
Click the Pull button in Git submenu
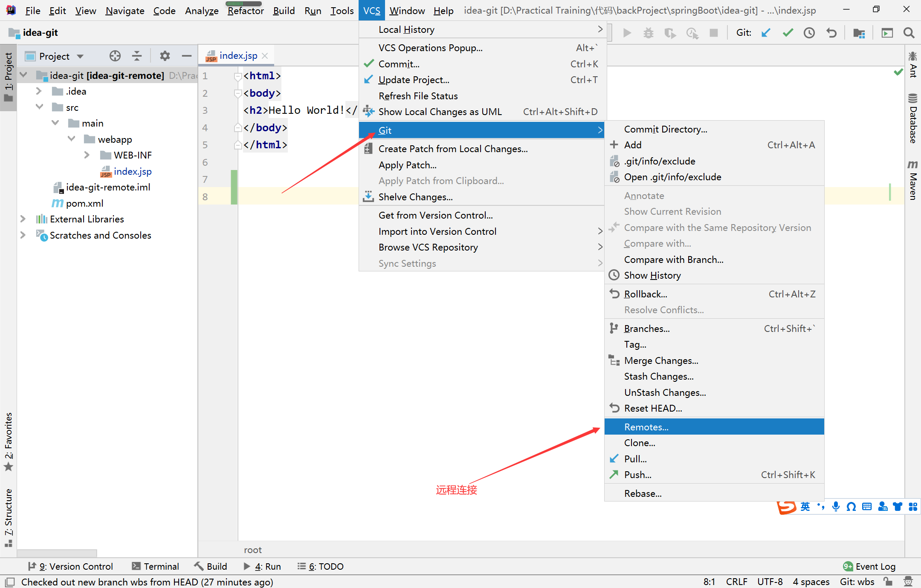[x=634, y=458]
